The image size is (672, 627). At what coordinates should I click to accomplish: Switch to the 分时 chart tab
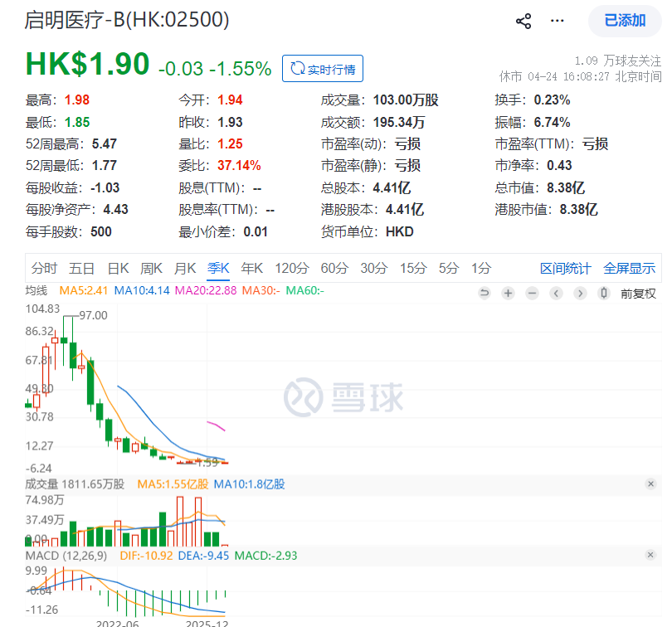tap(44, 268)
